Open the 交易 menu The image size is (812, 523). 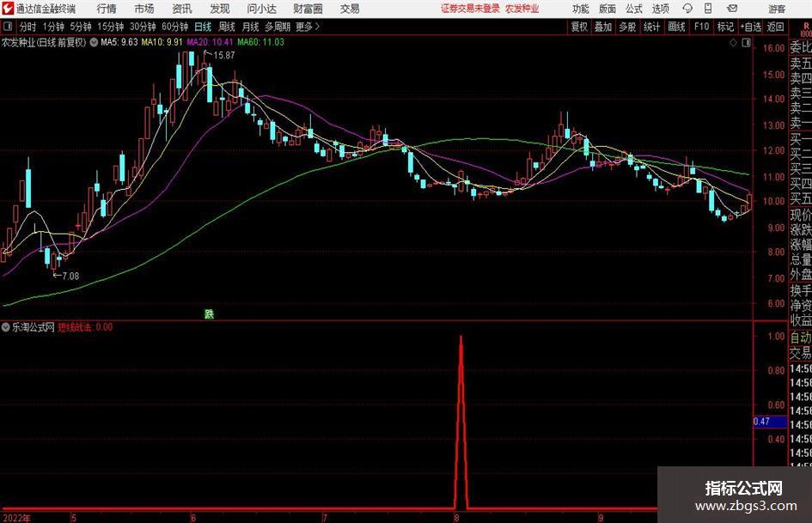coord(350,9)
